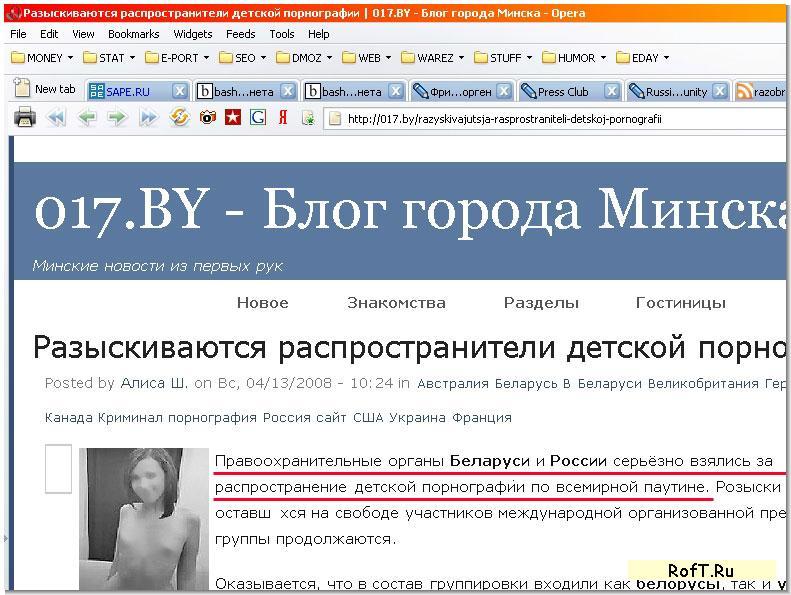
Task: Go back using the Back arrow
Action: tap(87, 118)
